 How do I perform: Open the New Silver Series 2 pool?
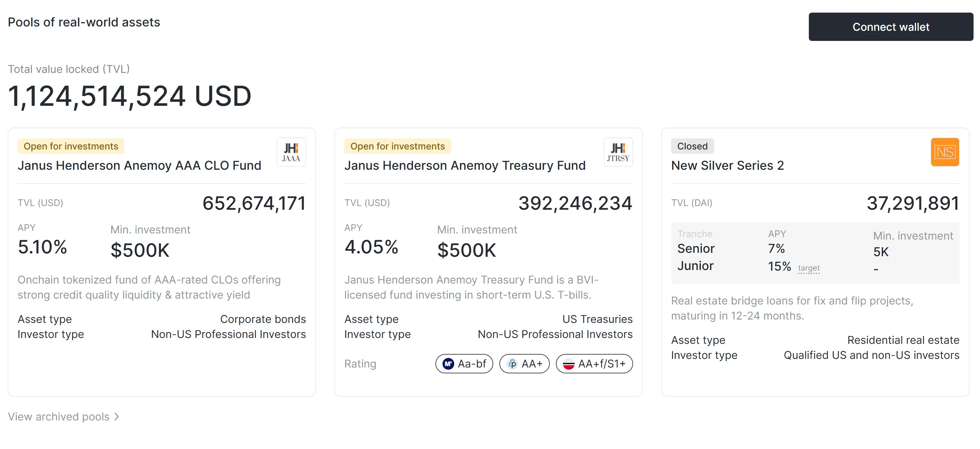point(727,166)
